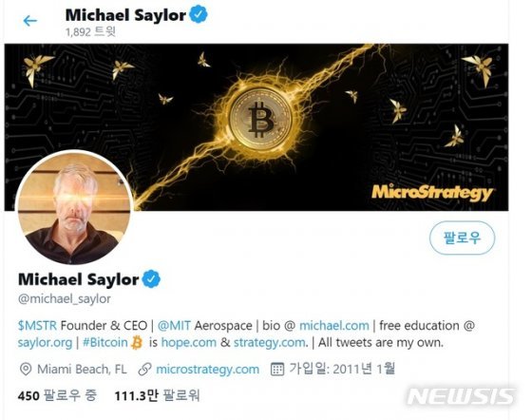The image size is (532, 420).
Task: Visit the hope.com link
Action: click(x=189, y=342)
